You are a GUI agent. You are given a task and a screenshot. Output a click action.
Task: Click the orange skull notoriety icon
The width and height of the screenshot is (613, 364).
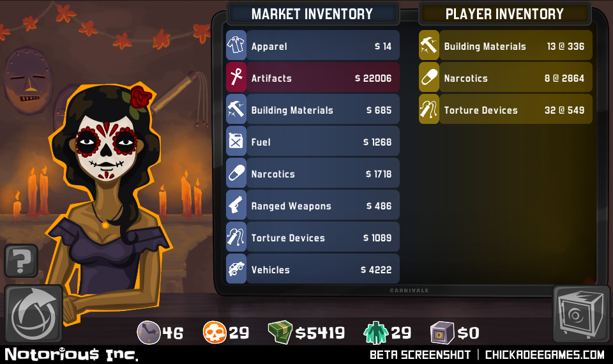[x=215, y=332]
